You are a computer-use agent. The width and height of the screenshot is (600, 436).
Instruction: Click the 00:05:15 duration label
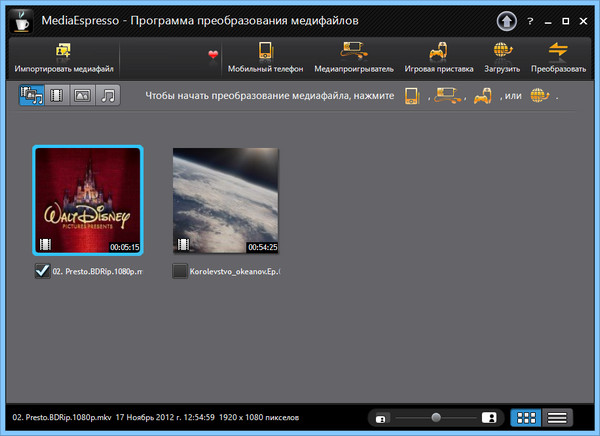tap(125, 247)
